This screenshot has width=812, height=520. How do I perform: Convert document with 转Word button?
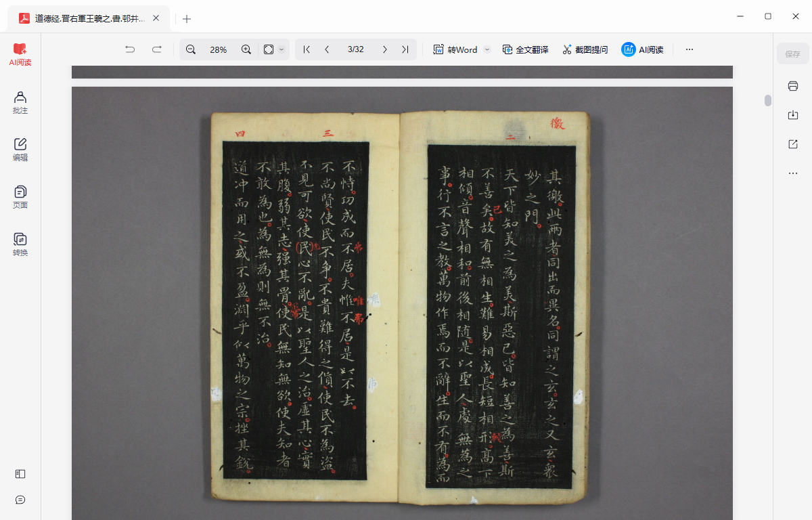[455, 49]
